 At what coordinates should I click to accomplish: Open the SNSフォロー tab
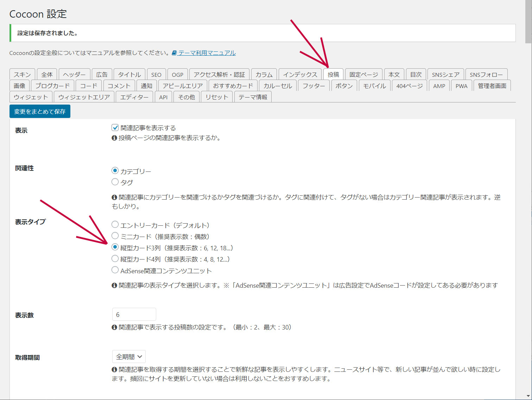click(x=486, y=74)
